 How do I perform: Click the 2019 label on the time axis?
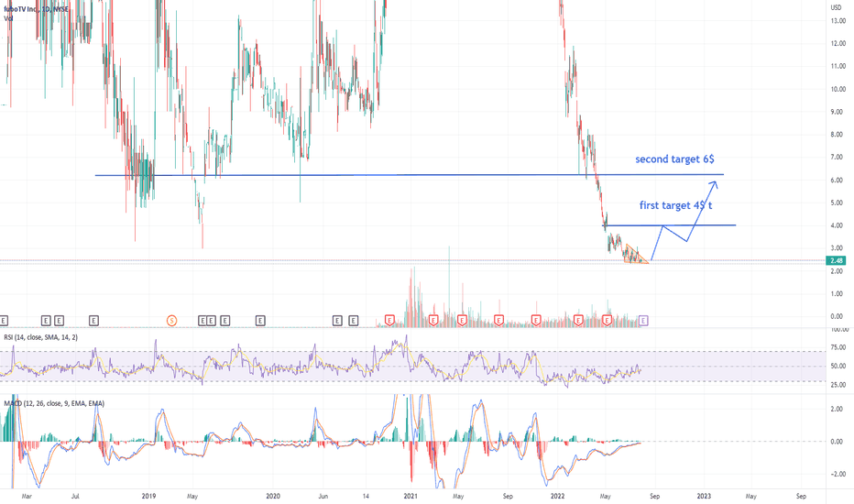(x=148, y=496)
